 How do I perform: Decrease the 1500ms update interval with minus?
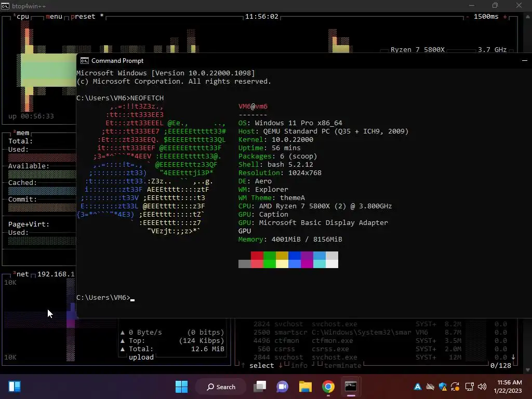pyautogui.click(x=468, y=17)
